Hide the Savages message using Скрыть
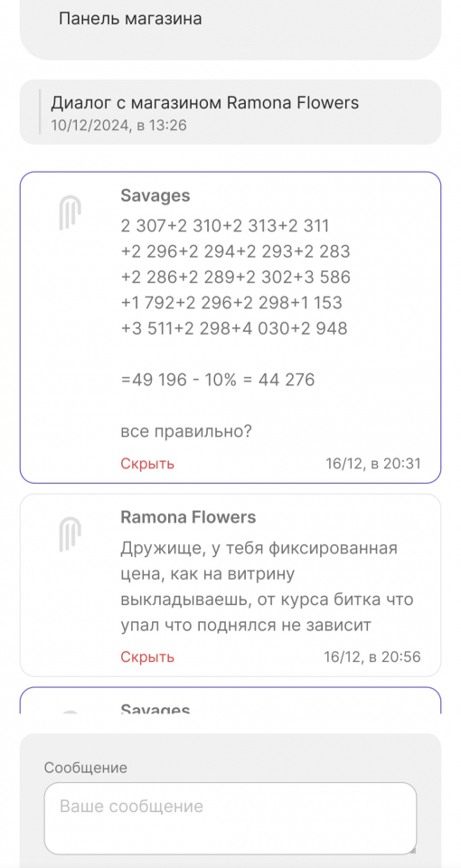 [147, 463]
